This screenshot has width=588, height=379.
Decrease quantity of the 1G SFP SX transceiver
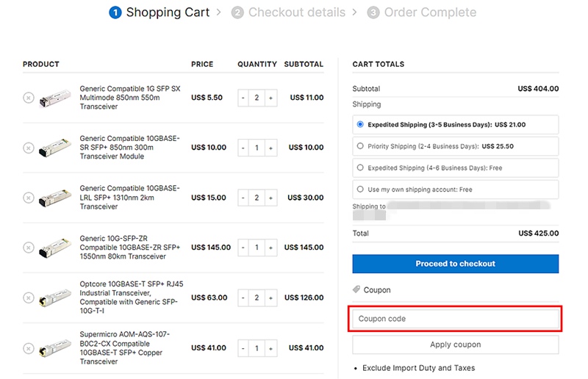point(243,98)
